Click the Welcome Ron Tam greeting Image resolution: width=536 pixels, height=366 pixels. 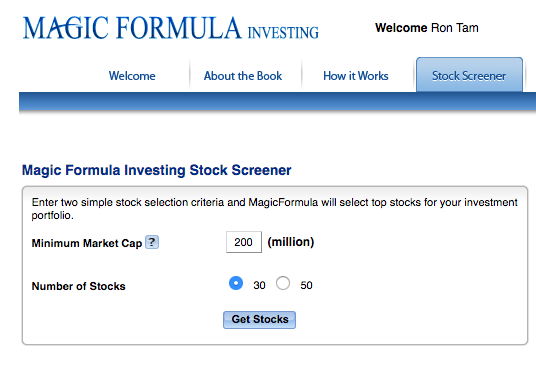(427, 28)
